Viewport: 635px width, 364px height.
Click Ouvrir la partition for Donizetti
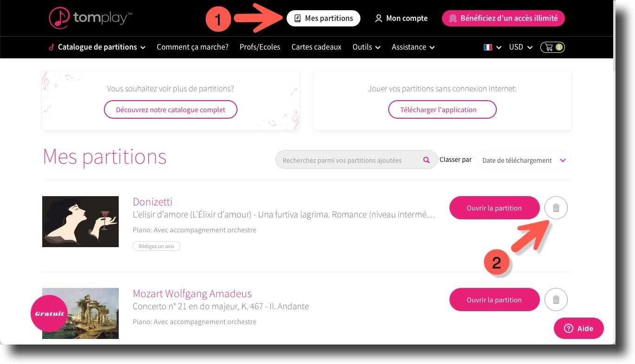(x=494, y=208)
